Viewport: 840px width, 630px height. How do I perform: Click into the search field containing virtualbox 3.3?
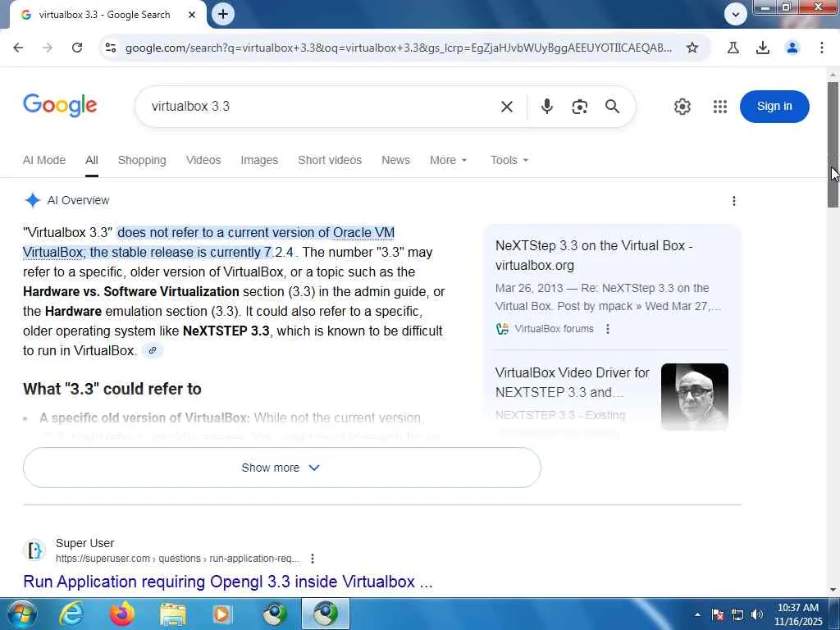pos(322,107)
